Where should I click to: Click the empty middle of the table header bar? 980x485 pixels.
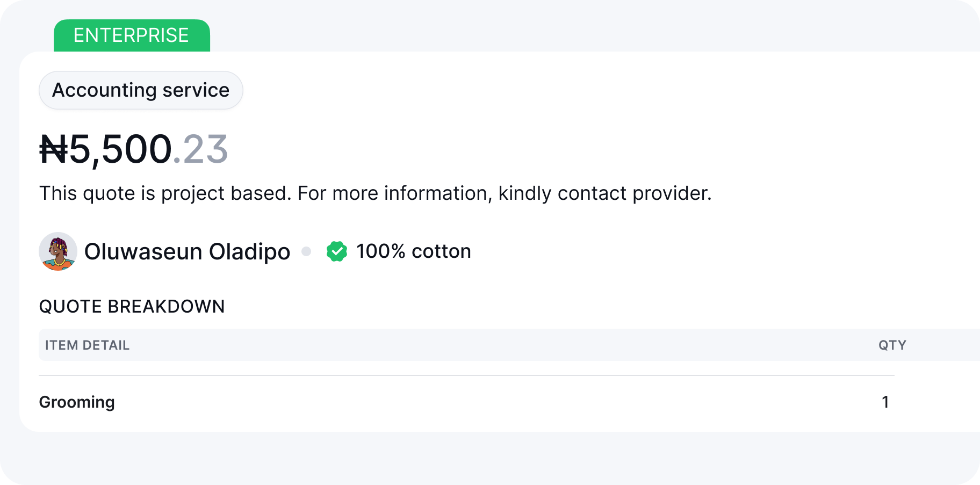point(484,345)
